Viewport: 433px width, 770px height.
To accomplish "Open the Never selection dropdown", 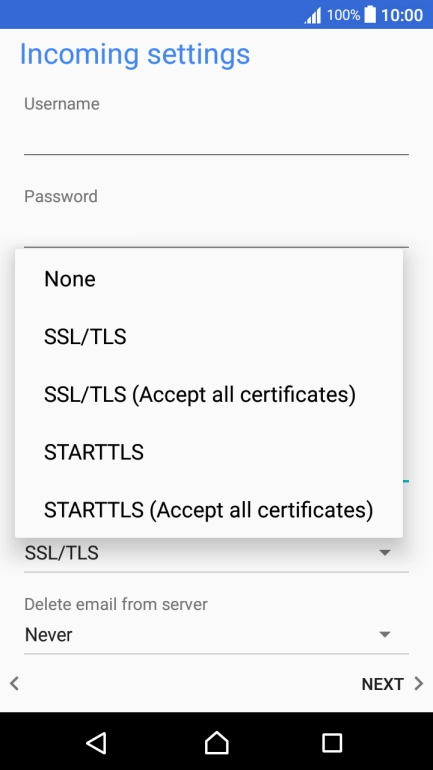I will pyautogui.click(x=216, y=635).
